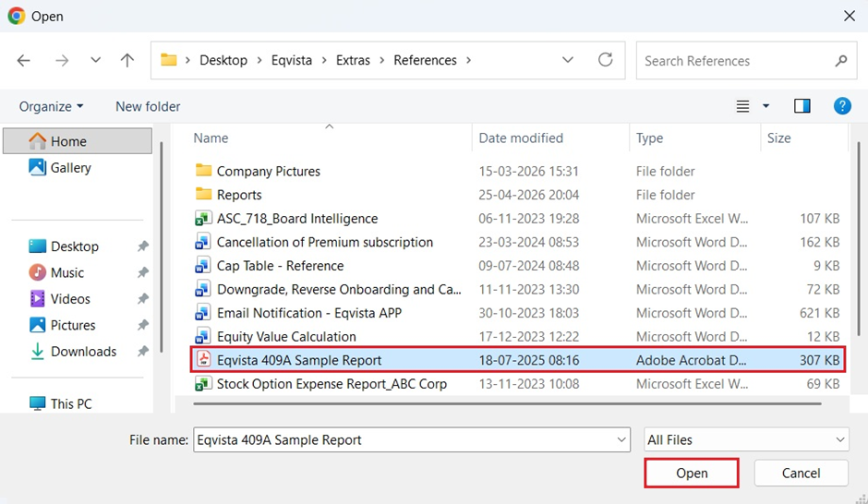Select Stock Option Expense Report_ABC Corp icon
This screenshot has width=868, height=504.
click(x=203, y=383)
